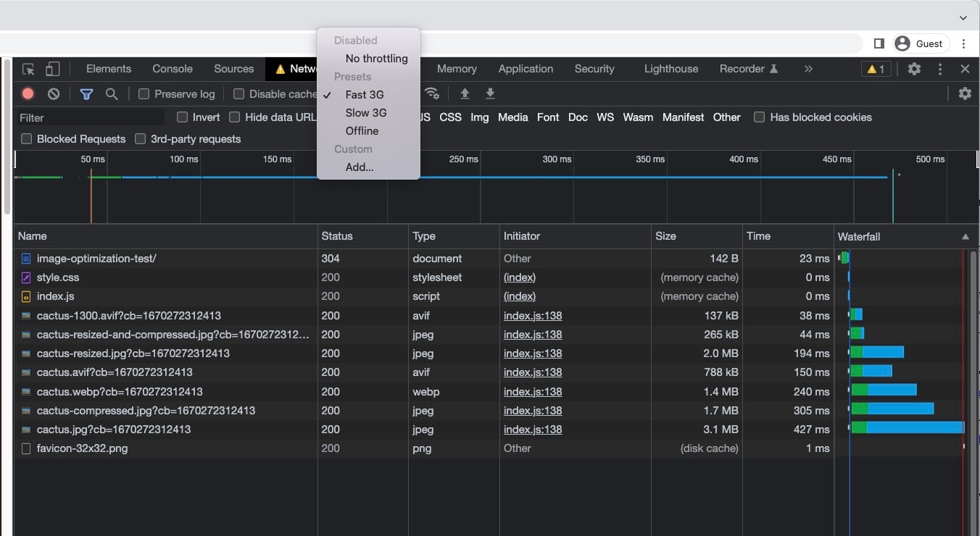The image size is (980, 536).
Task: Open custom throttling via Add... option
Action: 359,167
